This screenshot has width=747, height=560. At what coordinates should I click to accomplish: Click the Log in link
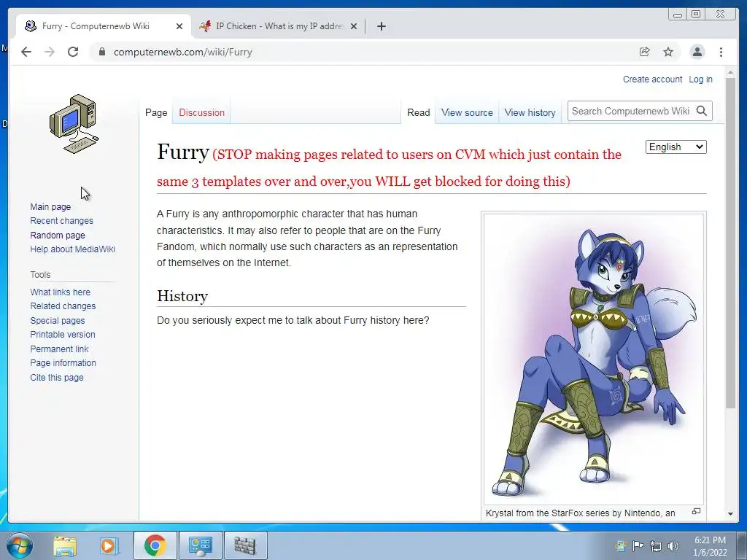[x=700, y=79]
